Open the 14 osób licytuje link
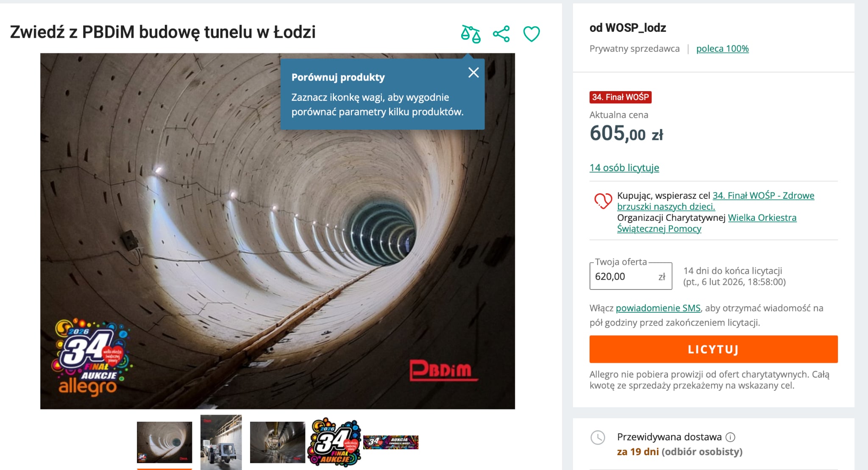 [x=624, y=168]
